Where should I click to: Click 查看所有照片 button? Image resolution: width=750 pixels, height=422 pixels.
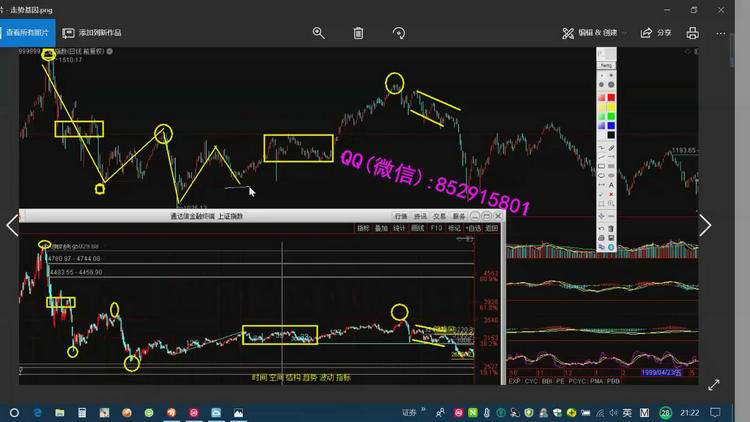[28, 32]
